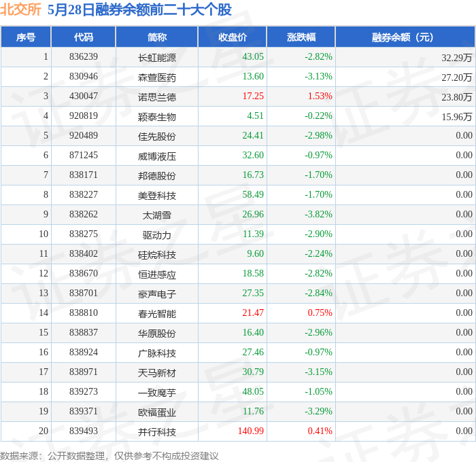Image resolution: width=476 pixels, height=462 pixels.
Task: Select stock name 森萱医药
Action: pyautogui.click(x=157, y=77)
